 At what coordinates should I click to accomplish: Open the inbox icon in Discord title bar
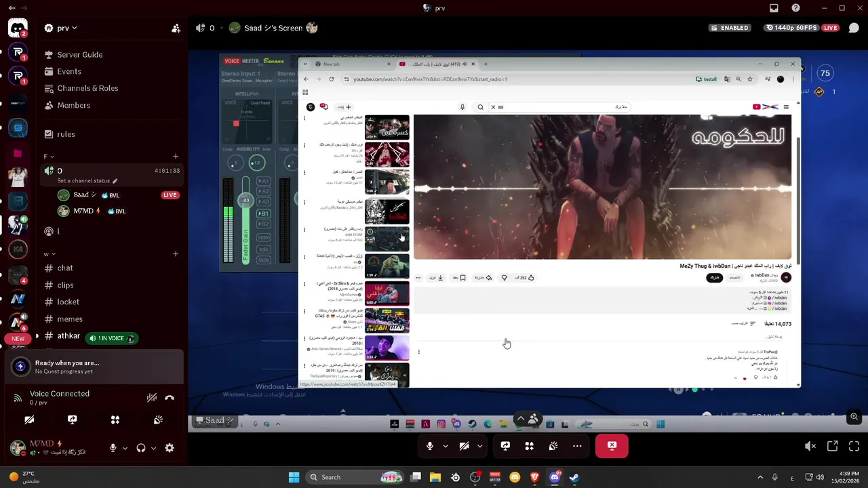pos(774,8)
